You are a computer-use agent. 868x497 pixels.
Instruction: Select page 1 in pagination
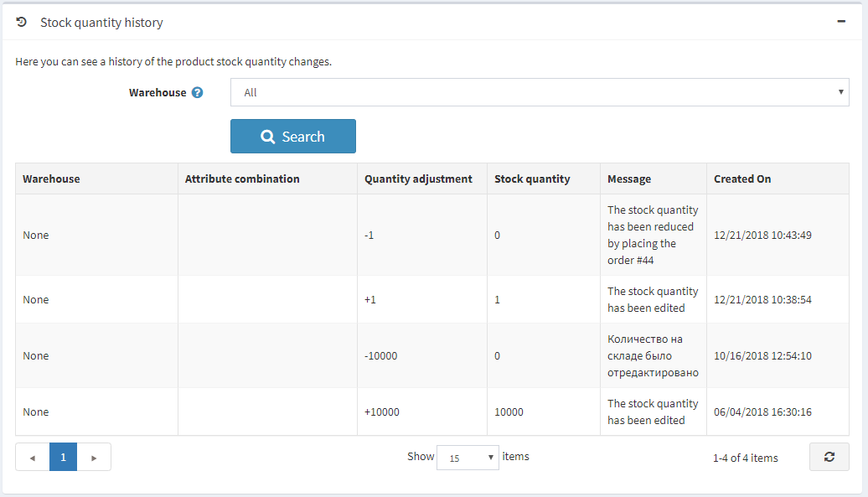click(x=63, y=457)
